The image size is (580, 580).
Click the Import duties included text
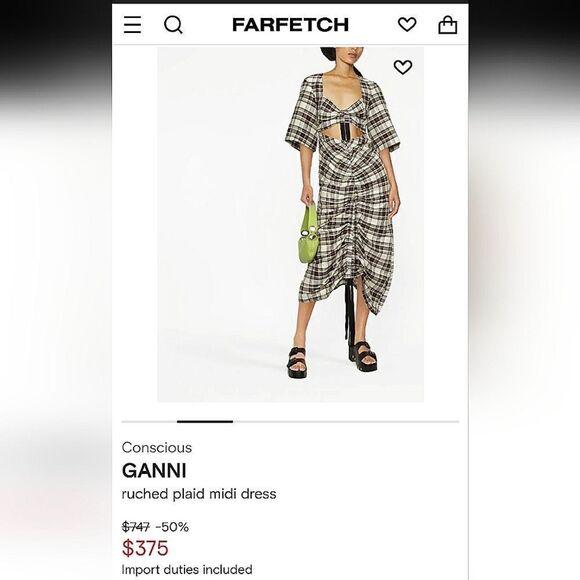pos(187,569)
